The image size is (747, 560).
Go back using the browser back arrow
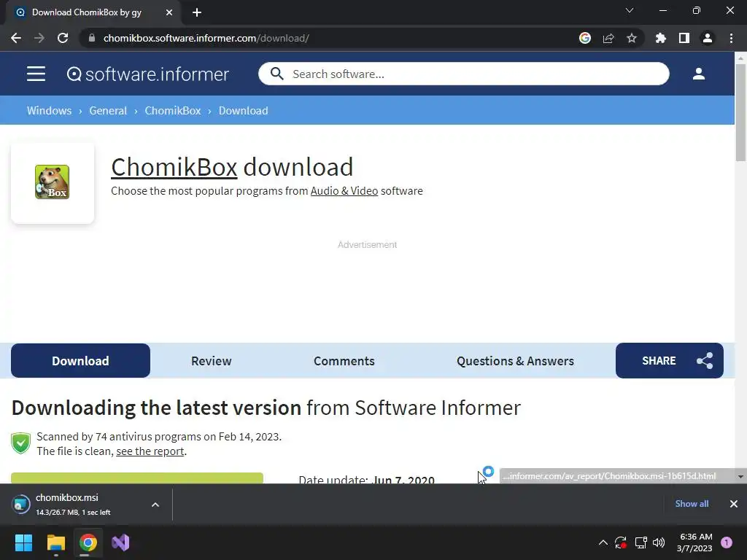[16, 38]
